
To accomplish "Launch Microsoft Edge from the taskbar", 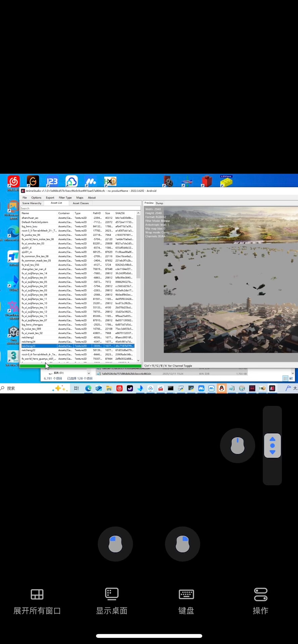I will point(88,388).
